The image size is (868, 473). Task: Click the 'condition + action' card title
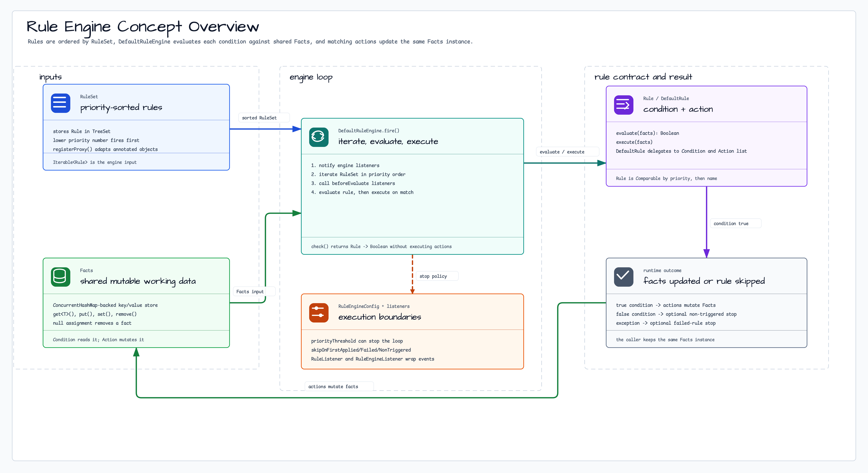click(678, 109)
